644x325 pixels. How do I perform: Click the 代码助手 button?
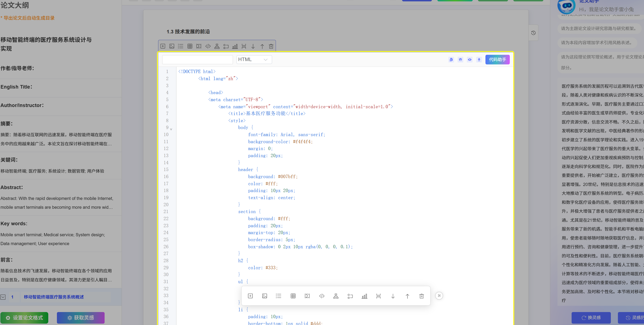[x=497, y=60]
